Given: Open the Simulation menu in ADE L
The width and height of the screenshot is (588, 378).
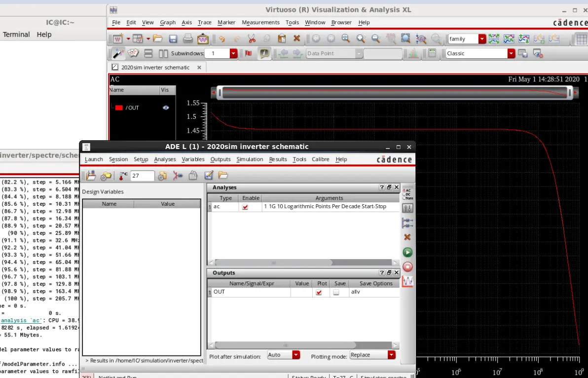Looking at the screenshot, I should [250, 159].
